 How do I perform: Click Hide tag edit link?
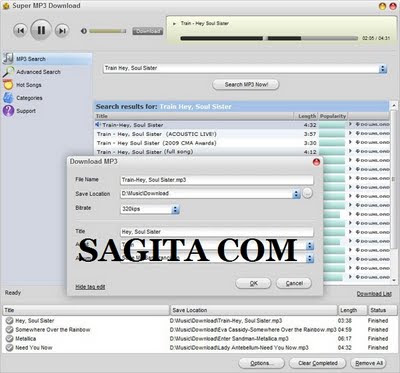pyautogui.click(x=90, y=287)
